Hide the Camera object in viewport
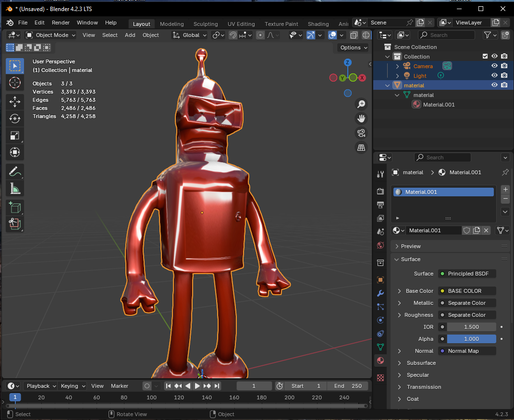Image resolution: width=514 pixels, height=420 pixels. (494, 66)
